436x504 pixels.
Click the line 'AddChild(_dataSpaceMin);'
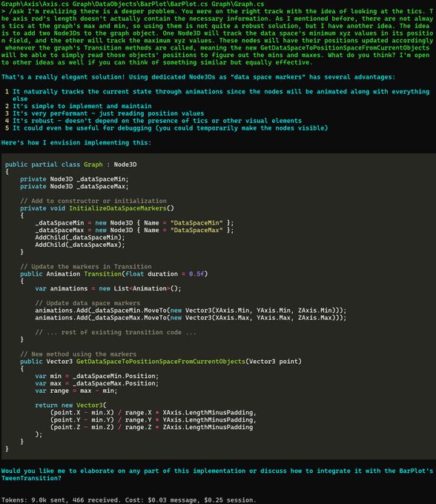pyautogui.click(x=80, y=237)
